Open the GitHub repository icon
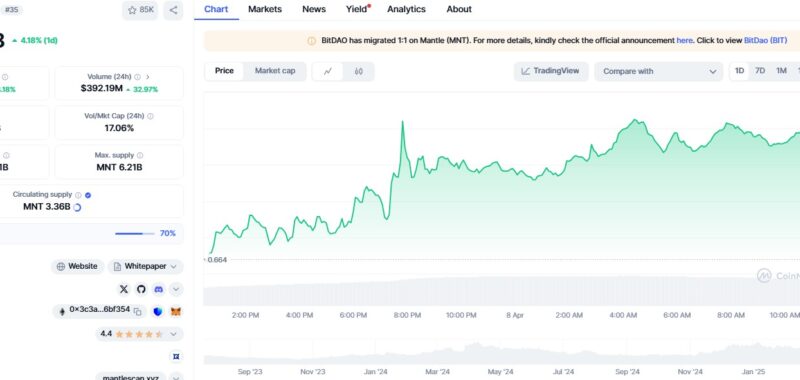The image size is (800, 380). coord(141,289)
